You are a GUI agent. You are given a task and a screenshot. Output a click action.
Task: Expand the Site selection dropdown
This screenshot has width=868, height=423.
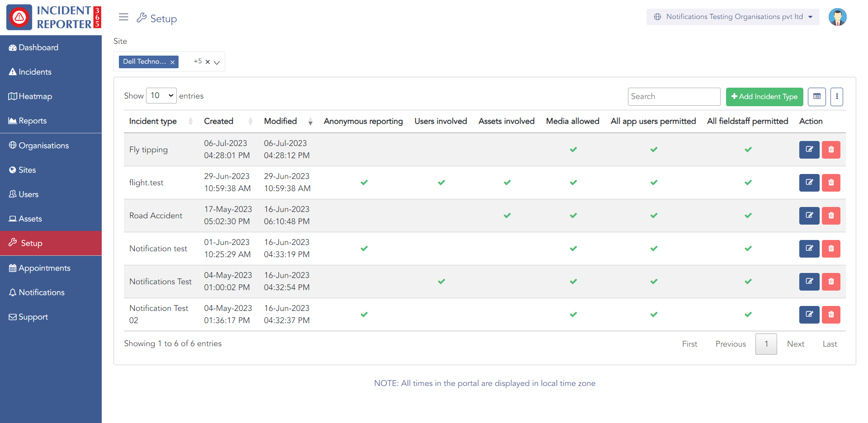pos(217,62)
